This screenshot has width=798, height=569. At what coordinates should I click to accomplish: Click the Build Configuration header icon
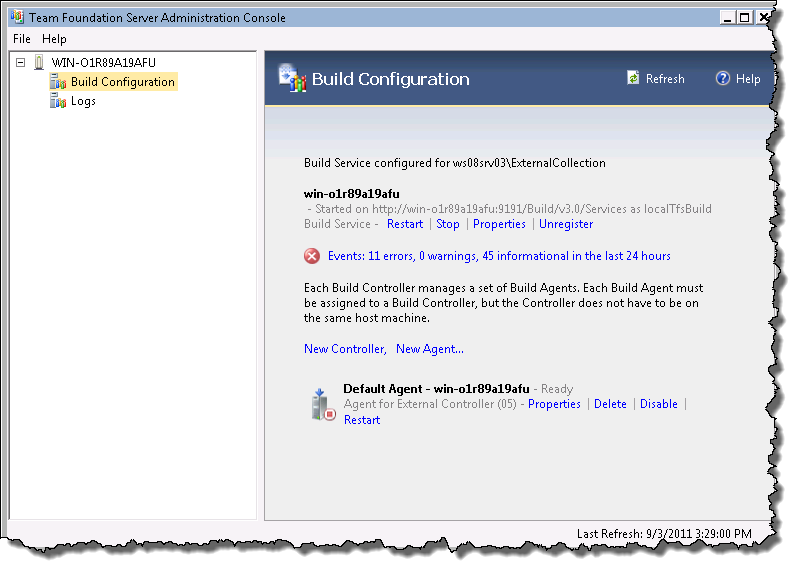(291, 78)
